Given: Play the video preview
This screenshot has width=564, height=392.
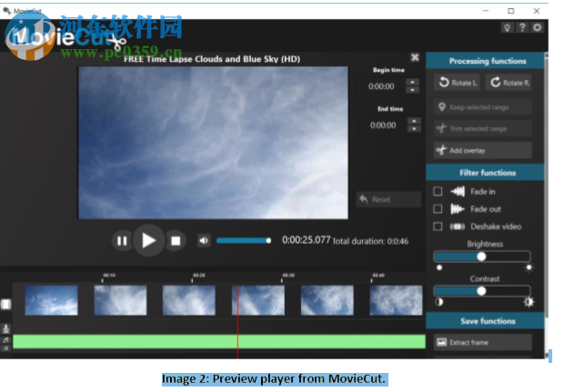Looking at the screenshot, I should (148, 241).
